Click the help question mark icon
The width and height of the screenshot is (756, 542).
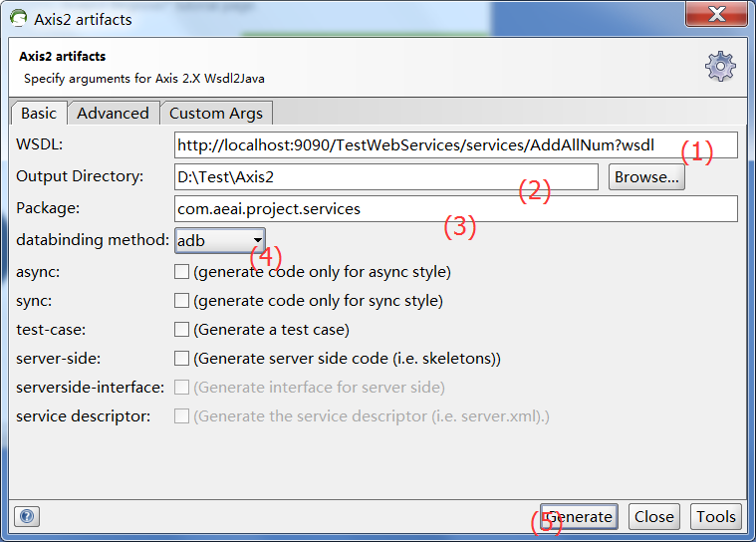click(27, 516)
